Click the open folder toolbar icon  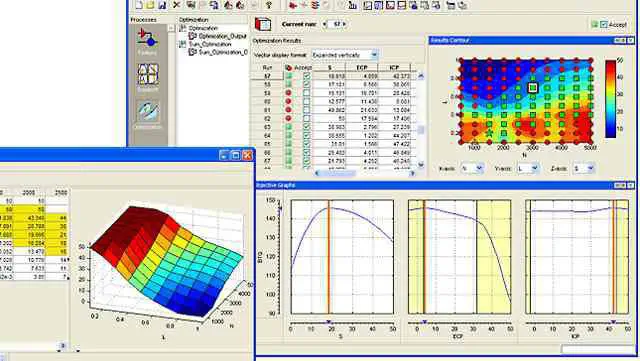(150, 5)
